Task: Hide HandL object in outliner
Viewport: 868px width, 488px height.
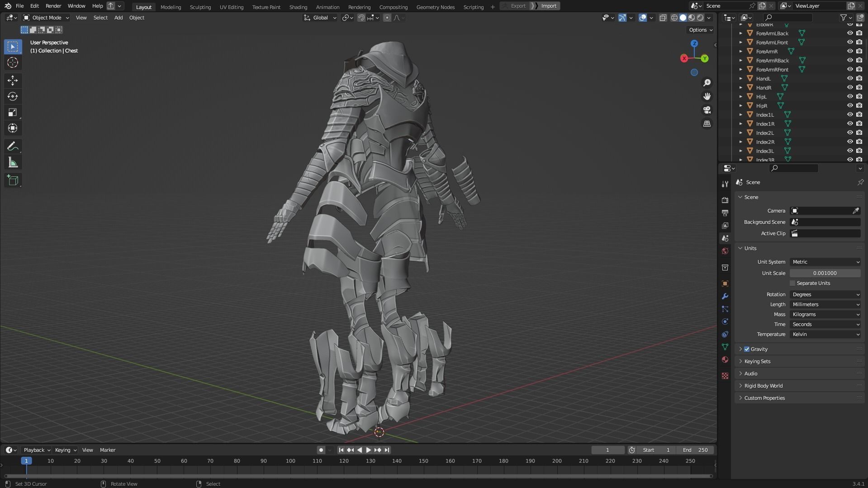Action: tap(850, 78)
